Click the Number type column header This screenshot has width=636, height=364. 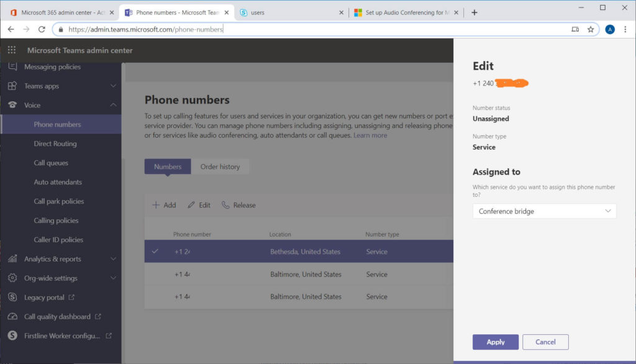(382, 234)
